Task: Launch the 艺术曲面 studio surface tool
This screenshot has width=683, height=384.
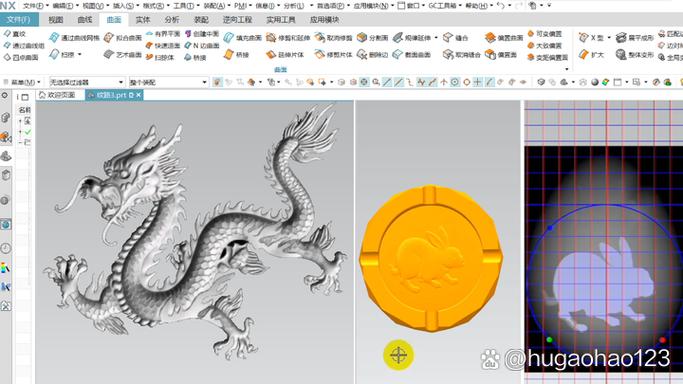Action: 123,54
